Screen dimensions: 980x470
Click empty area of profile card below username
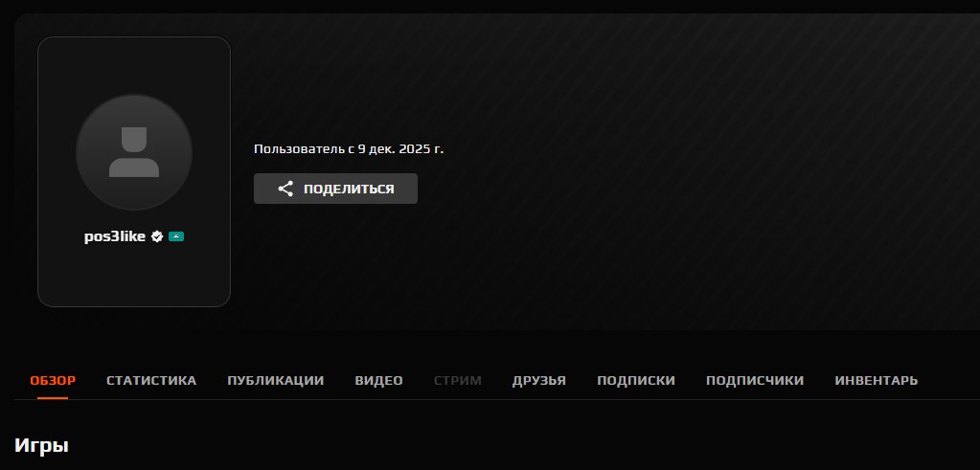tap(134, 278)
